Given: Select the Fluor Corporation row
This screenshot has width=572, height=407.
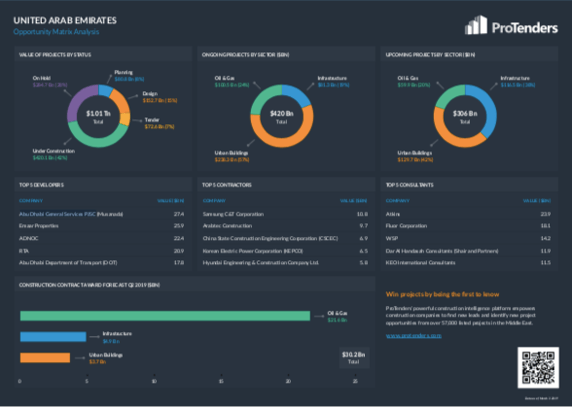Looking at the screenshot, I should click(468, 226).
